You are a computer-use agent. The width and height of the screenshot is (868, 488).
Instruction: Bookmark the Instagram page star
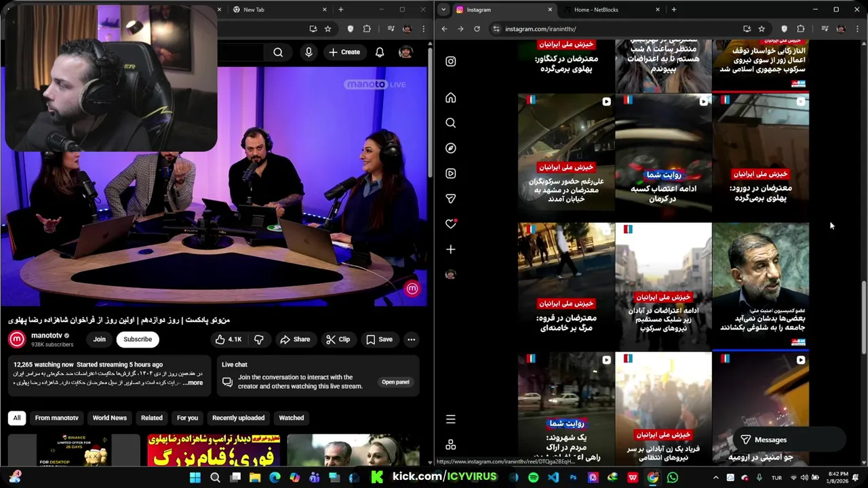[762, 29]
